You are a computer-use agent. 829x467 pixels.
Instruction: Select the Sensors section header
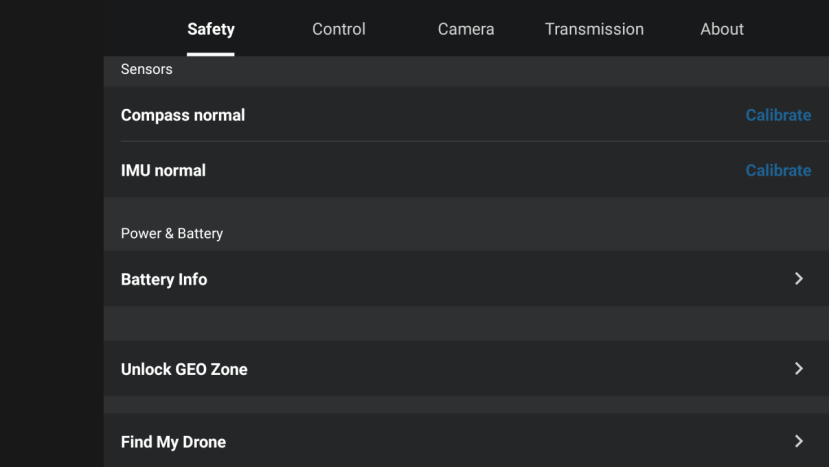[x=147, y=70]
